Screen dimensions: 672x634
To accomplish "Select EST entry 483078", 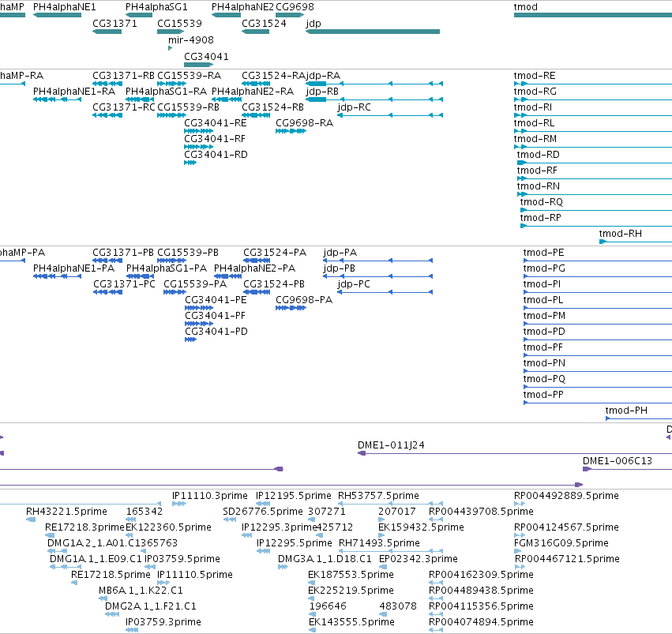I will pyautogui.click(x=398, y=606).
